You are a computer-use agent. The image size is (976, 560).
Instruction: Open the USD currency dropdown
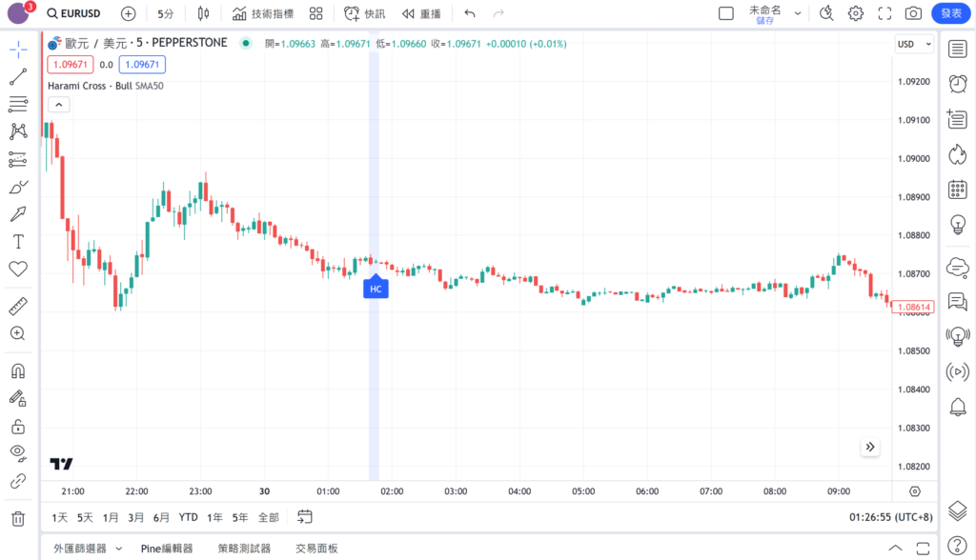910,44
